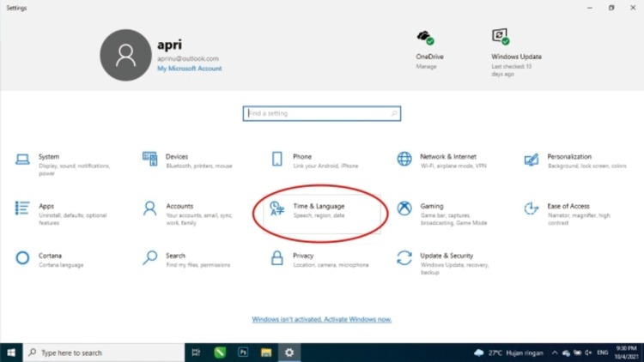Click the username text apri
The image size is (644, 362).
pyautogui.click(x=169, y=45)
